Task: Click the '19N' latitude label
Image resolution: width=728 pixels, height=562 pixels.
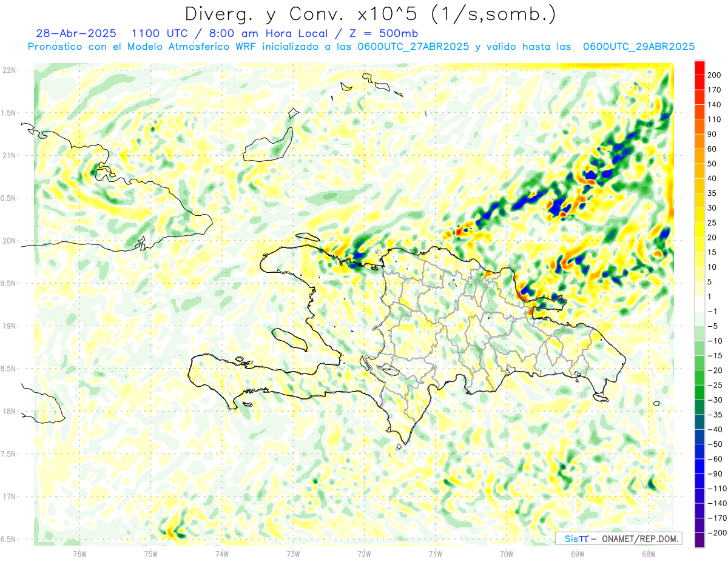Action: click(x=8, y=326)
